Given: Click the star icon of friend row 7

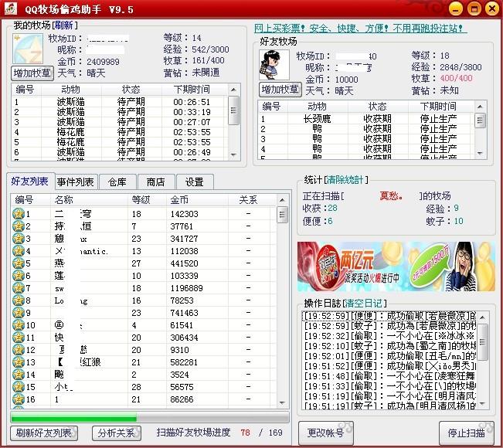Looking at the screenshot, I should [x=19, y=288].
